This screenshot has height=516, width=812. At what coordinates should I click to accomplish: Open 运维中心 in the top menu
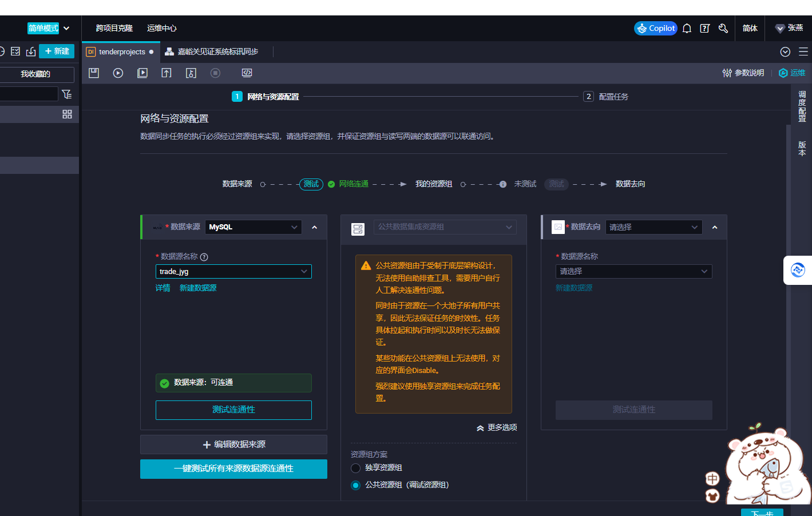pyautogui.click(x=162, y=28)
